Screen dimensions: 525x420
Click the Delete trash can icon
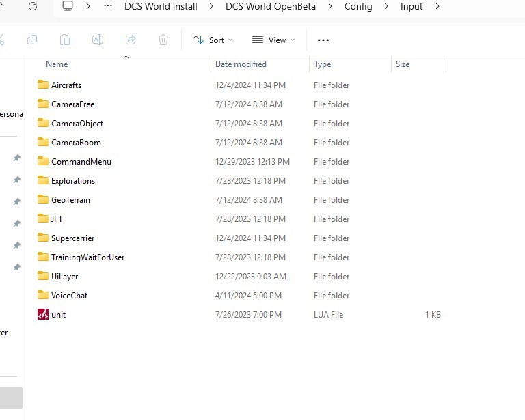point(163,40)
